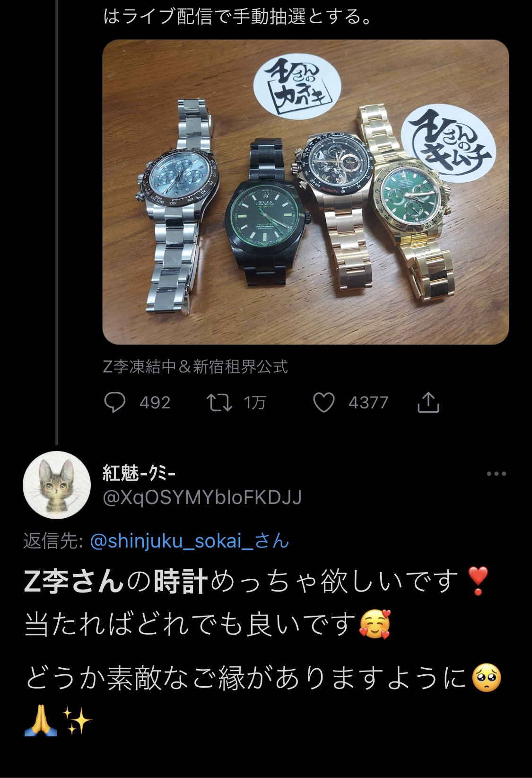Tap the reply speech bubble icon
Image resolution: width=532 pixels, height=778 pixels.
click(114, 403)
